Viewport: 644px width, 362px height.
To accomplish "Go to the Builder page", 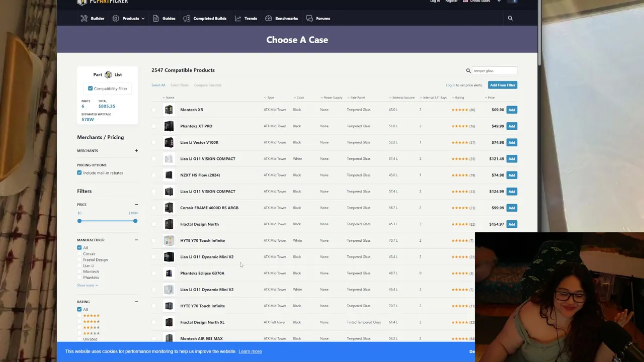I will 93,18.
